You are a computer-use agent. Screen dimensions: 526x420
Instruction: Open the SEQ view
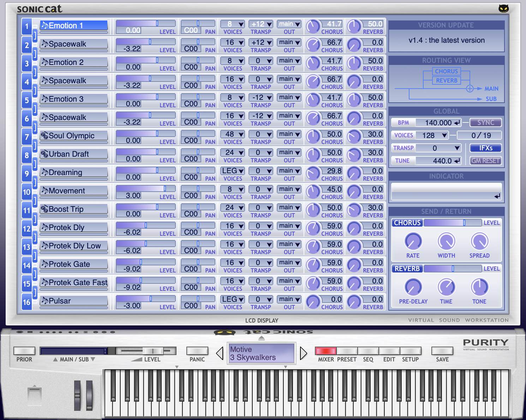[x=368, y=352]
